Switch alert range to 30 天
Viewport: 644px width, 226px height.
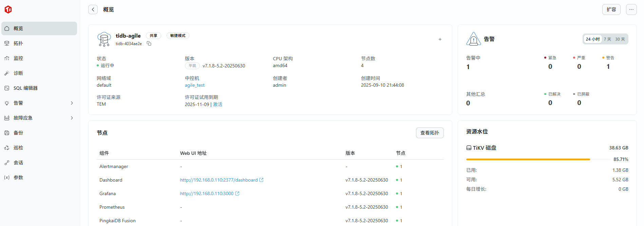620,39
